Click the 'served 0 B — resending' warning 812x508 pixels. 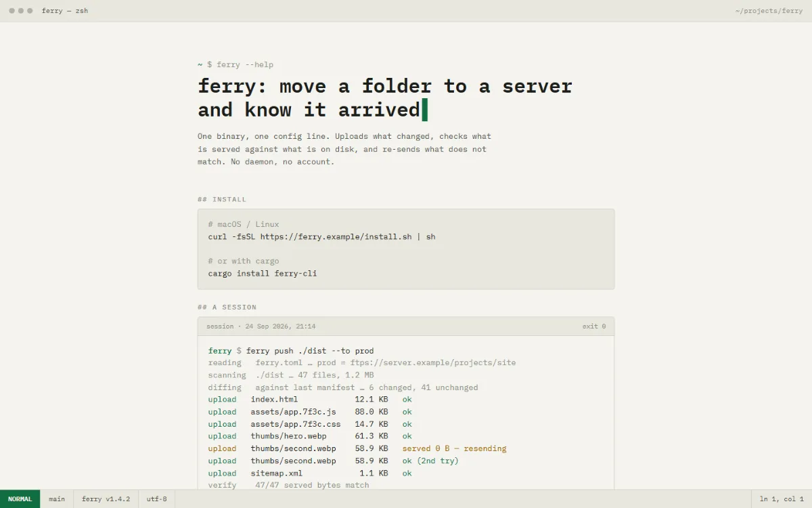[x=455, y=449]
